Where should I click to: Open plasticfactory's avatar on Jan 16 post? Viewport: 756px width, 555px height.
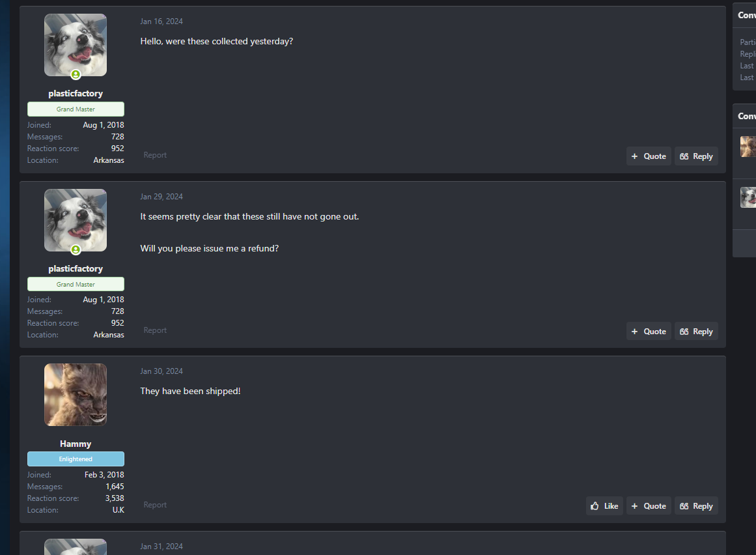coord(76,45)
